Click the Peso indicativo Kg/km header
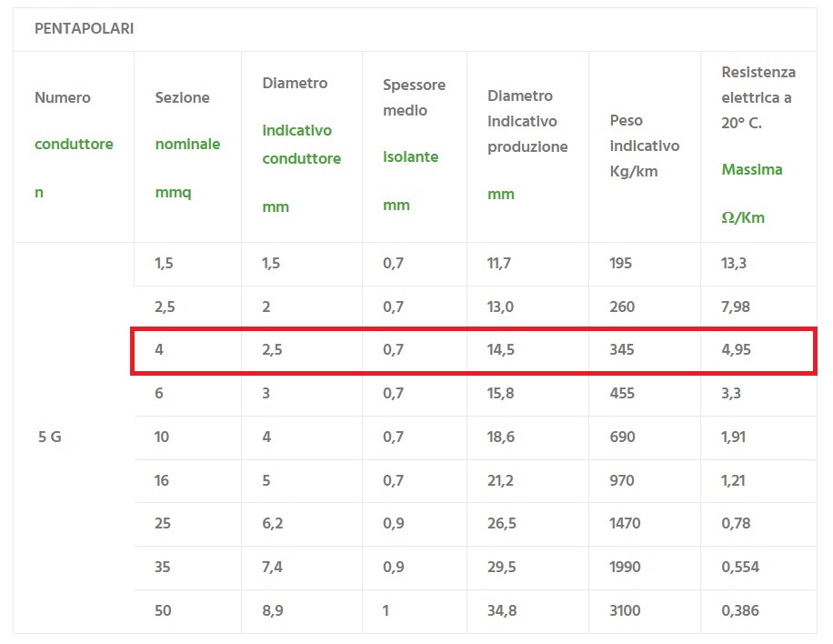 click(644, 146)
